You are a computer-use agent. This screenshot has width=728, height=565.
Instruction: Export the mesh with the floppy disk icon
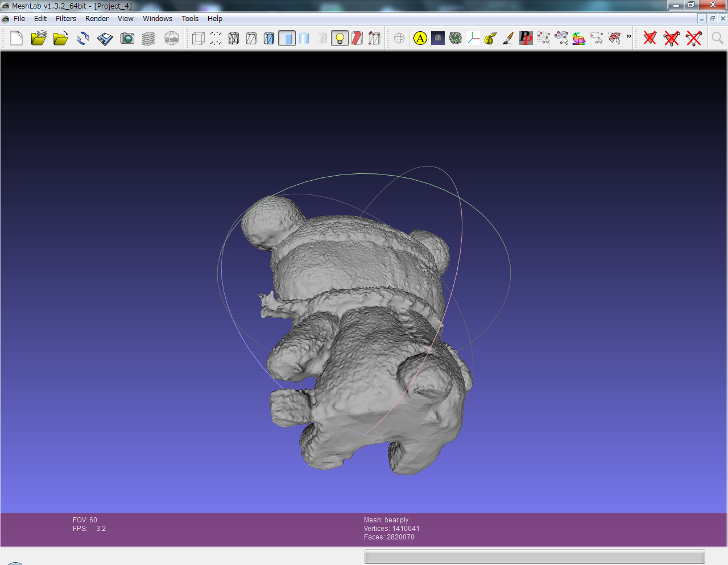[x=105, y=38]
